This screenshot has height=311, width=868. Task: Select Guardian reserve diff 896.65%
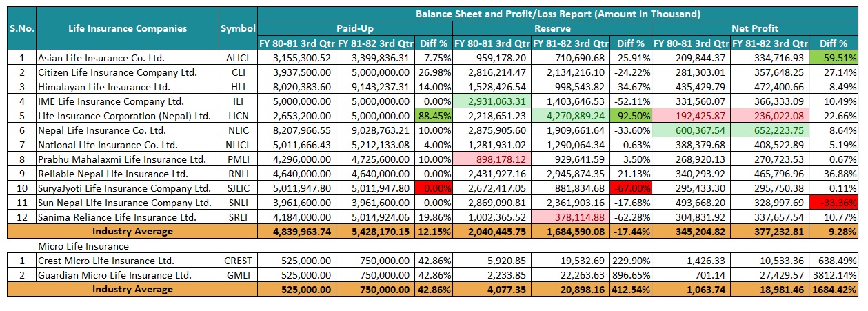pos(630,275)
